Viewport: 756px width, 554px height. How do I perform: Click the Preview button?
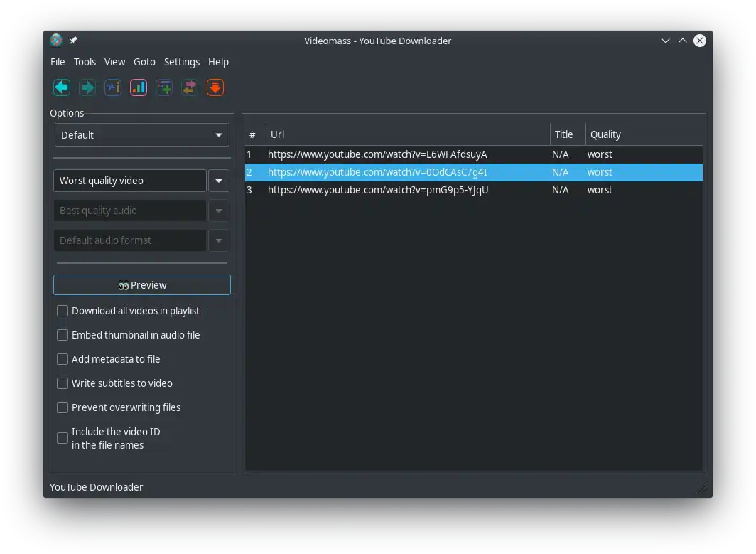[142, 285]
